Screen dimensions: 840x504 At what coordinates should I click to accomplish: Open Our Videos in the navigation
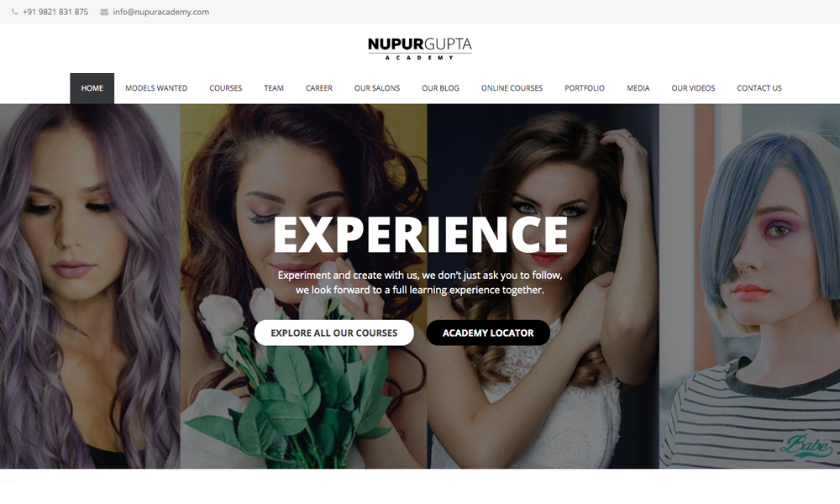pos(693,88)
